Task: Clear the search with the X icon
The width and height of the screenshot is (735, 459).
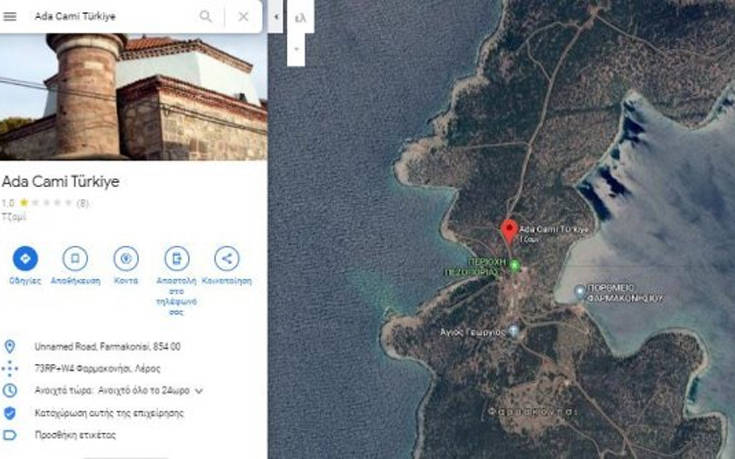Action: pos(243,16)
